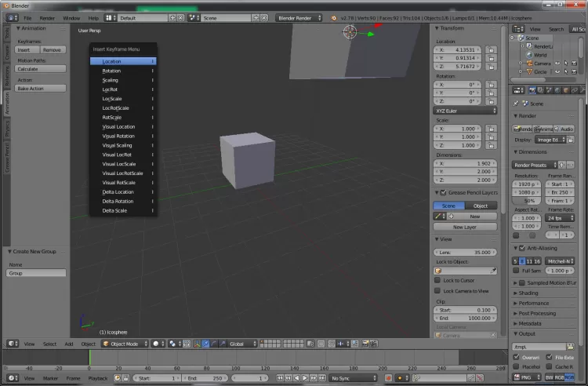Click the Render camera icon button
The image size is (588, 386).
pos(523,129)
